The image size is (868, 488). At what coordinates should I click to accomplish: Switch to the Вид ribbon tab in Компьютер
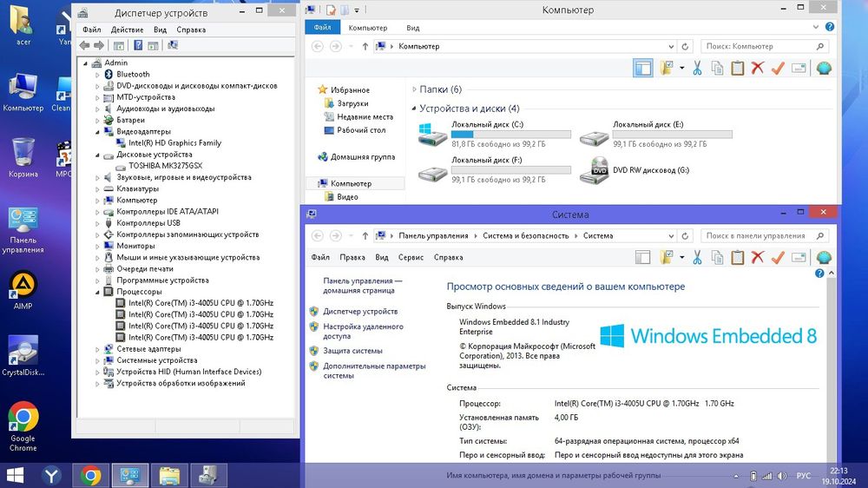point(413,28)
